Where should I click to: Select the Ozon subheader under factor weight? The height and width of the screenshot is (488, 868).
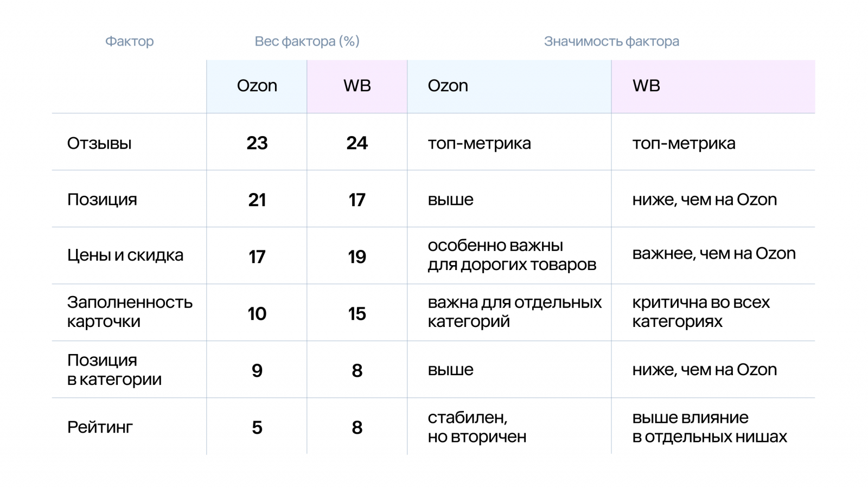point(257,86)
